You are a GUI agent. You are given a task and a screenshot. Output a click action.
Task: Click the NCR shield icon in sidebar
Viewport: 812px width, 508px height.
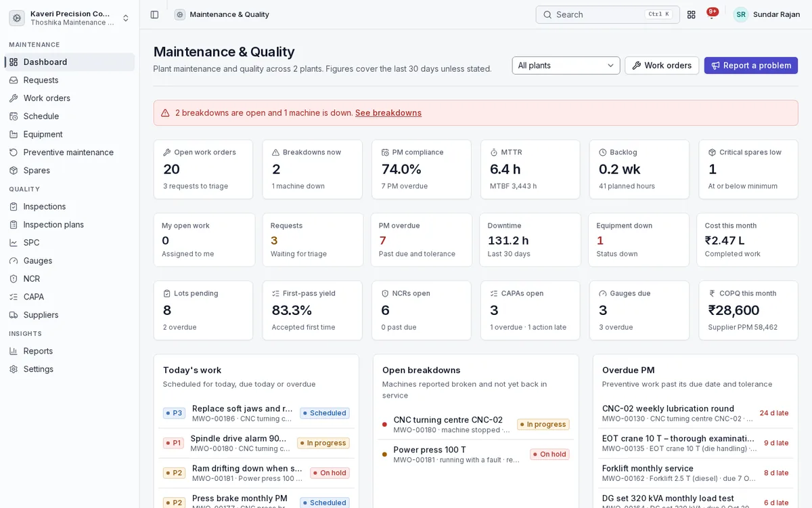pos(14,278)
